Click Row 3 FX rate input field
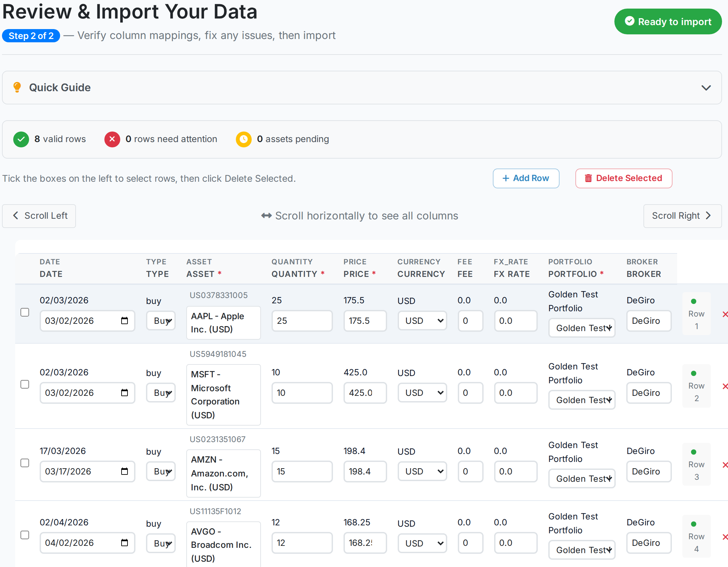728x567 pixels. (515, 472)
